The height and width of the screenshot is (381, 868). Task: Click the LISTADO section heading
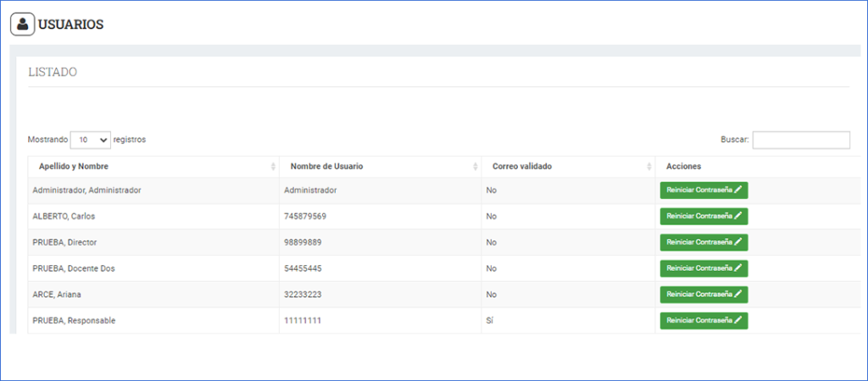point(53,73)
